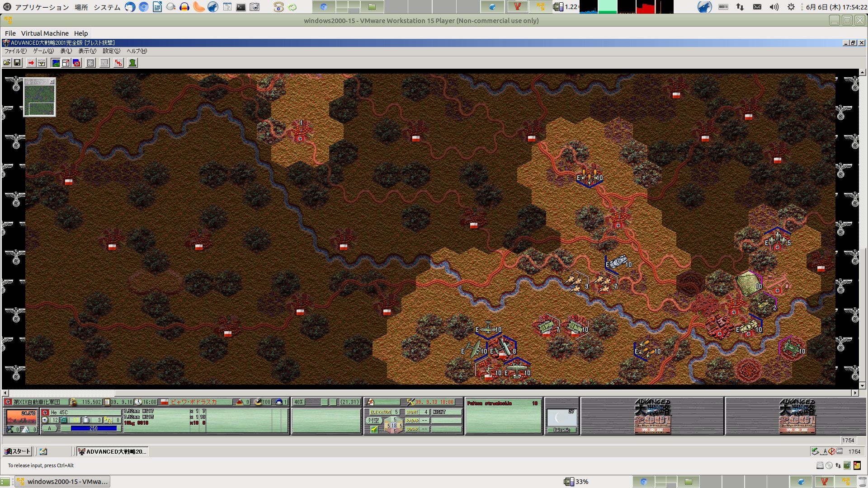Click the horizontal scrollbar right arrow
The width and height of the screenshot is (868, 488).
855,393
